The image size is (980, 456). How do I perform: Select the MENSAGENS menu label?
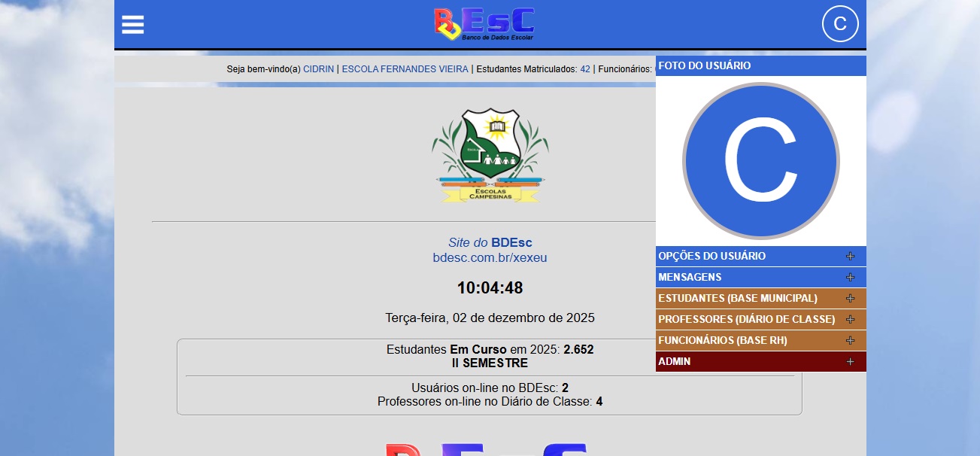point(690,278)
